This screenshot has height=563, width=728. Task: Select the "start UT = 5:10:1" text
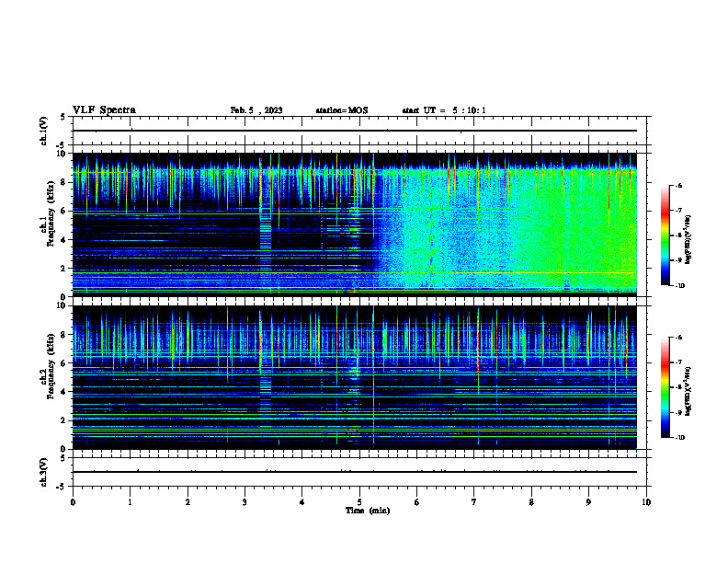tap(444, 110)
